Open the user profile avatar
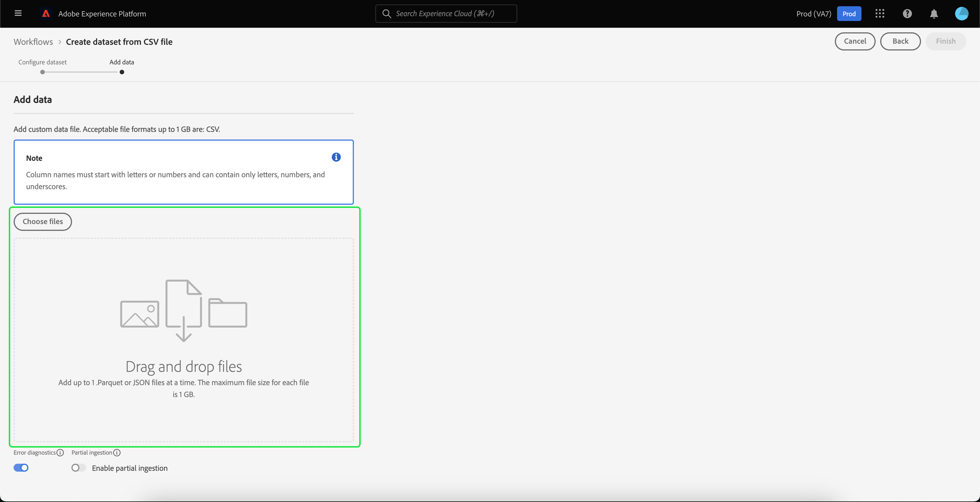Viewport: 980px width, 502px height. pos(961,14)
